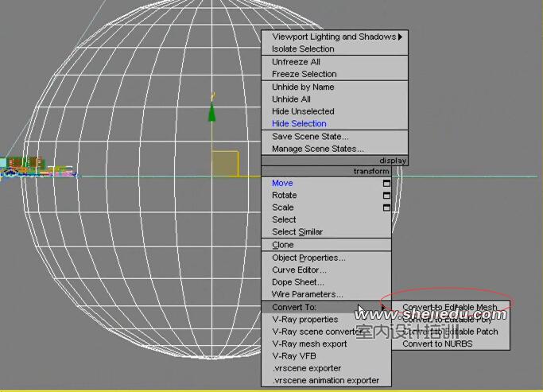The image size is (543, 392).
Task: Convert object to Editable Patch
Action: [451, 332]
